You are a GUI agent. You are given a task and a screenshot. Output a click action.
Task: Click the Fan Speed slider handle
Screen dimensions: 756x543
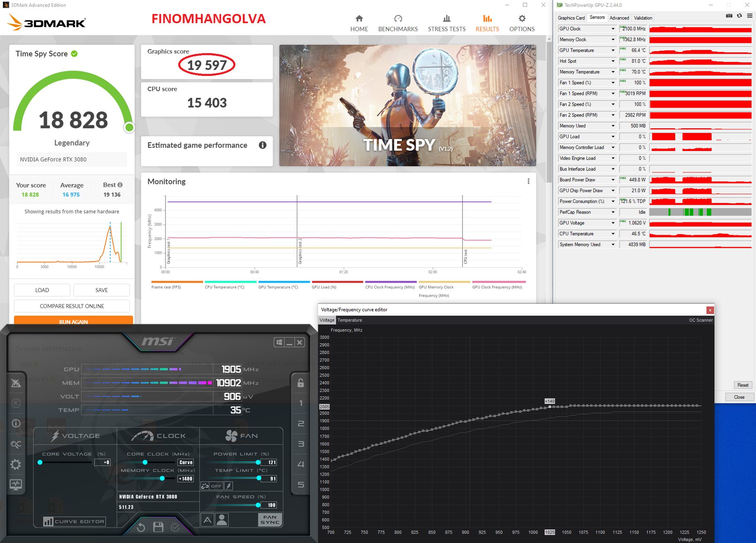(x=258, y=505)
